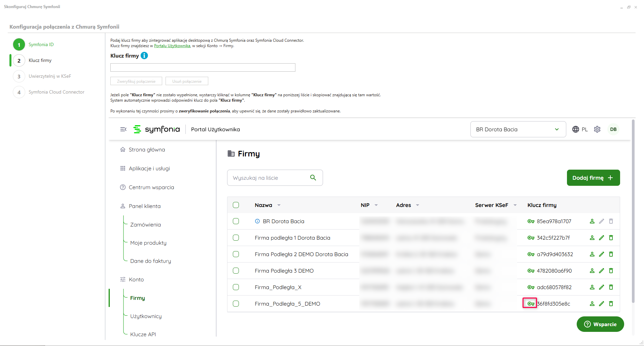Viewport: 644px width, 346px height.
Task: Edit Firma podległa 1 Dorota Bacia pencil icon
Action: 602,238
